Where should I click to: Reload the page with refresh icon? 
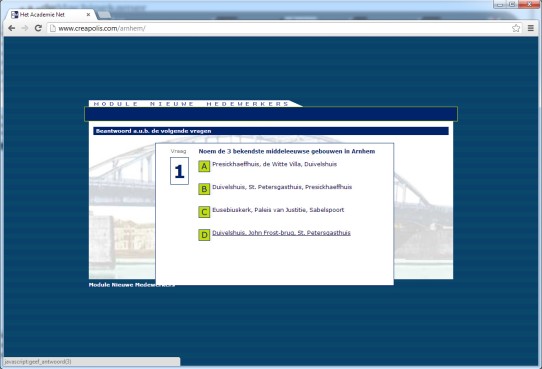38,28
